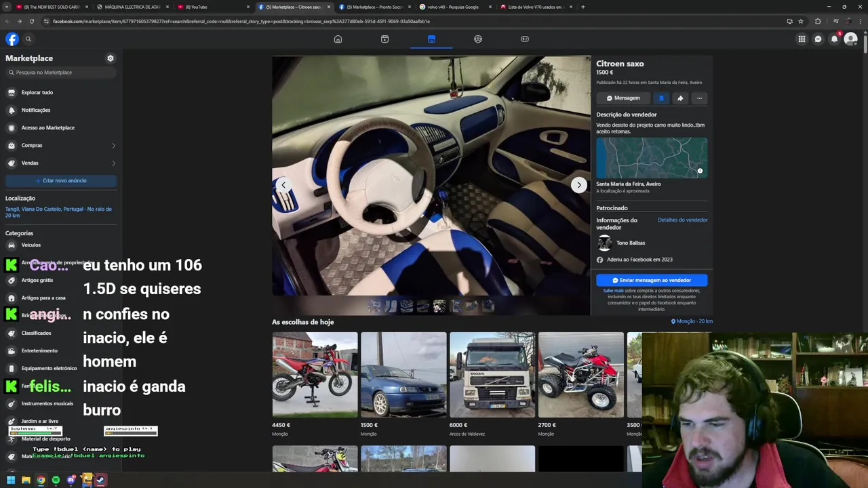
Task: Open Spotify from the Windows taskbar
Action: [56, 481]
